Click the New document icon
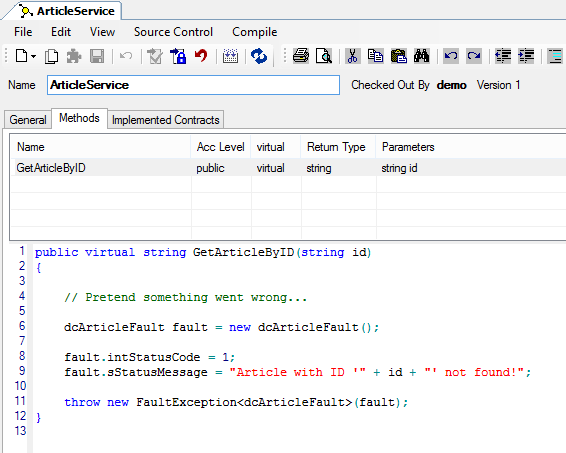Screen dimensions: 566x453 [21, 56]
